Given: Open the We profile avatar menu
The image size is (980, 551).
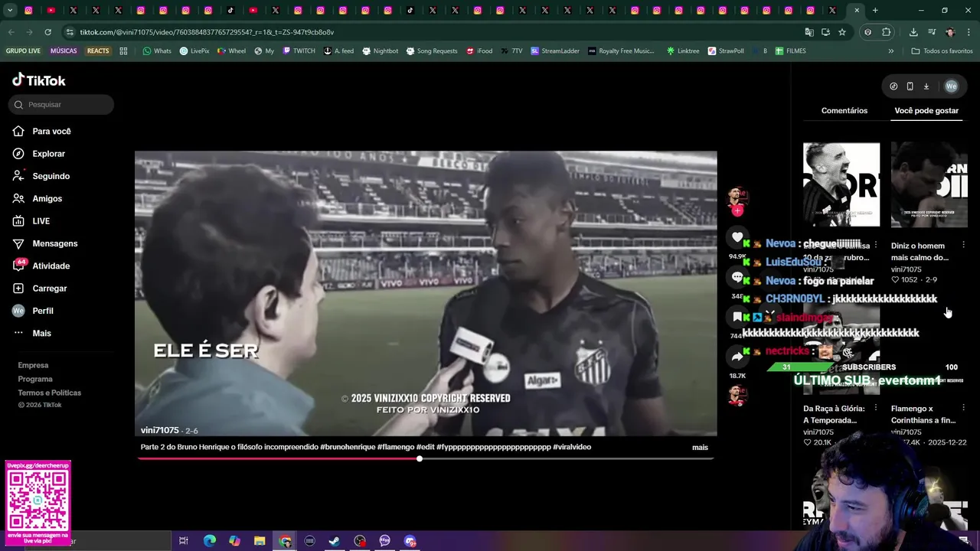Looking at the screenshot, I should coord(951,86).
